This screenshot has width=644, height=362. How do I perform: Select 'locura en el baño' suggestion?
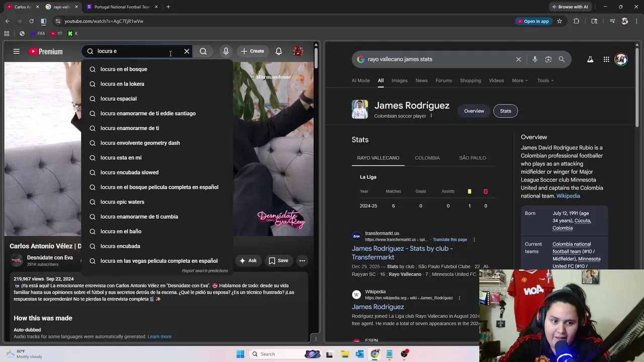click(157, 231)
